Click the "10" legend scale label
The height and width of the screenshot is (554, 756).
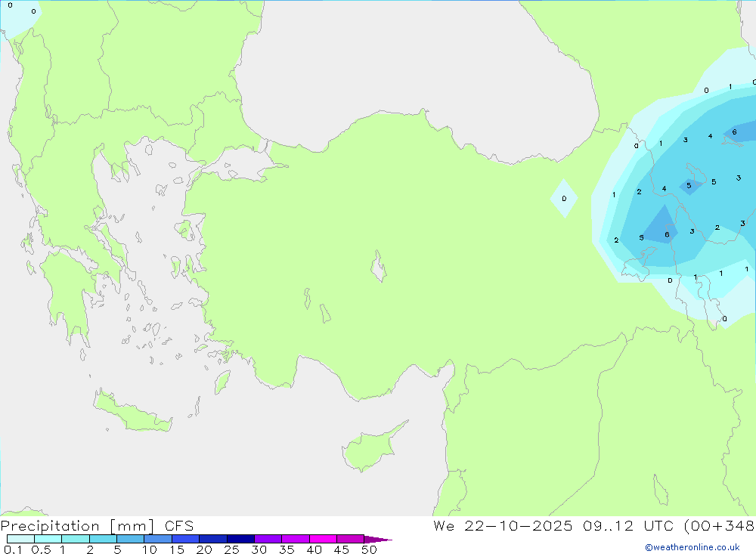click(150, 549)
